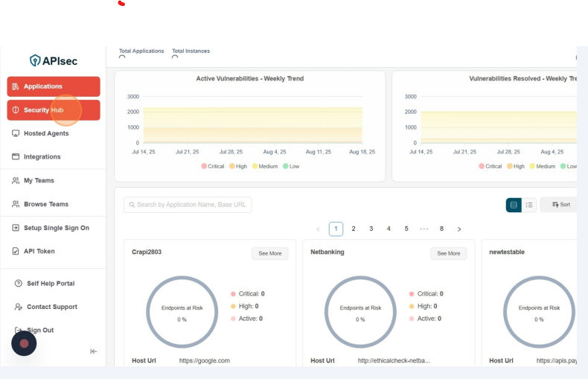Screen dimensions: 588x379
Task: Click the API Token icon
Action: pos(16,252)
